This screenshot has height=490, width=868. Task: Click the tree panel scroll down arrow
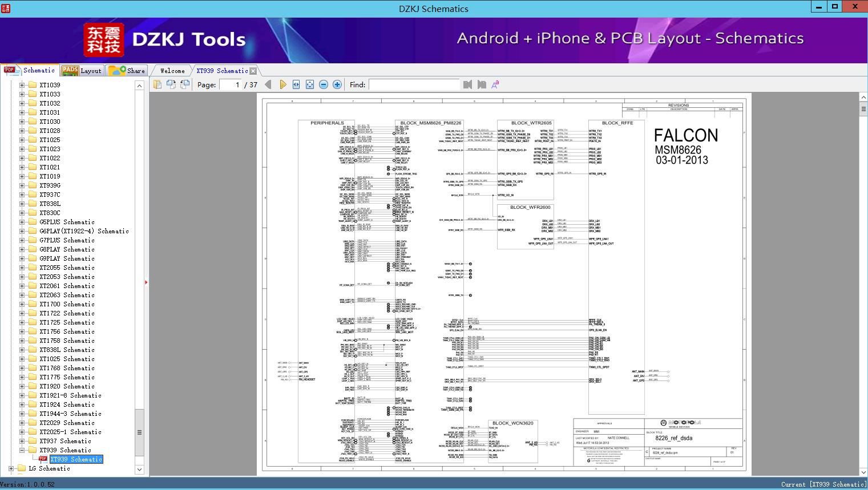tap(139, 469)
